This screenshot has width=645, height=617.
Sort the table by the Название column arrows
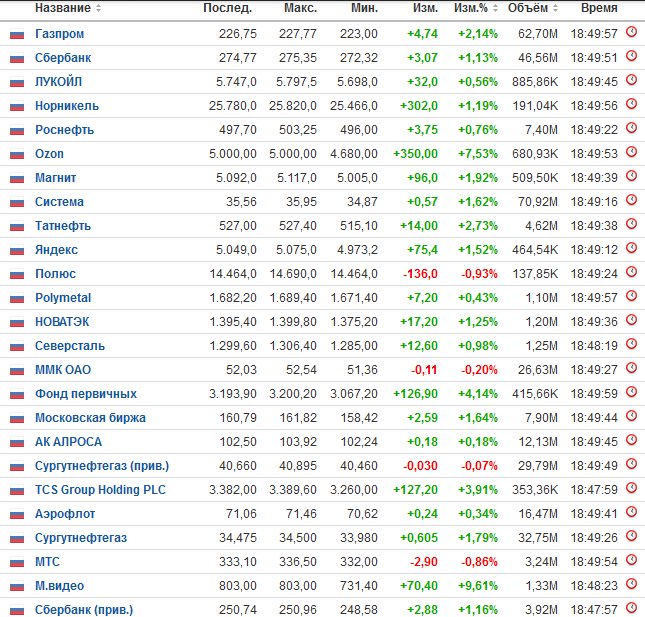98,8
